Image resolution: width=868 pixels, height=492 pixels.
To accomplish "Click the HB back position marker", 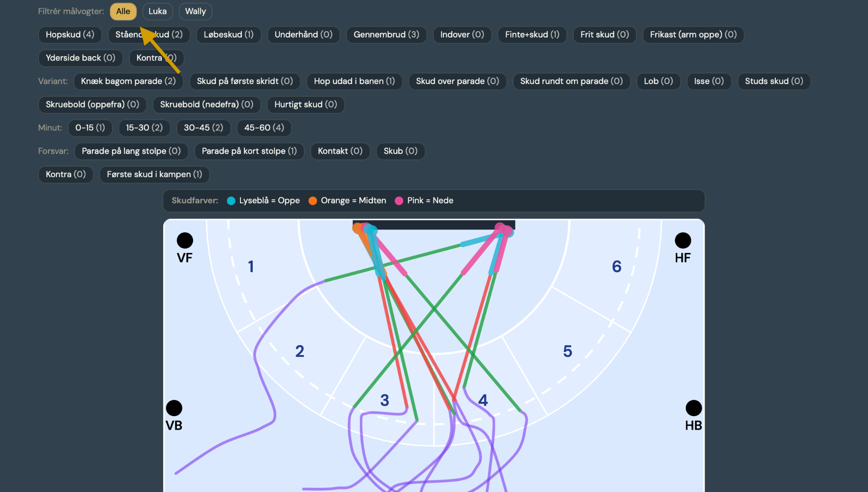I will click(x=693, y=408).
